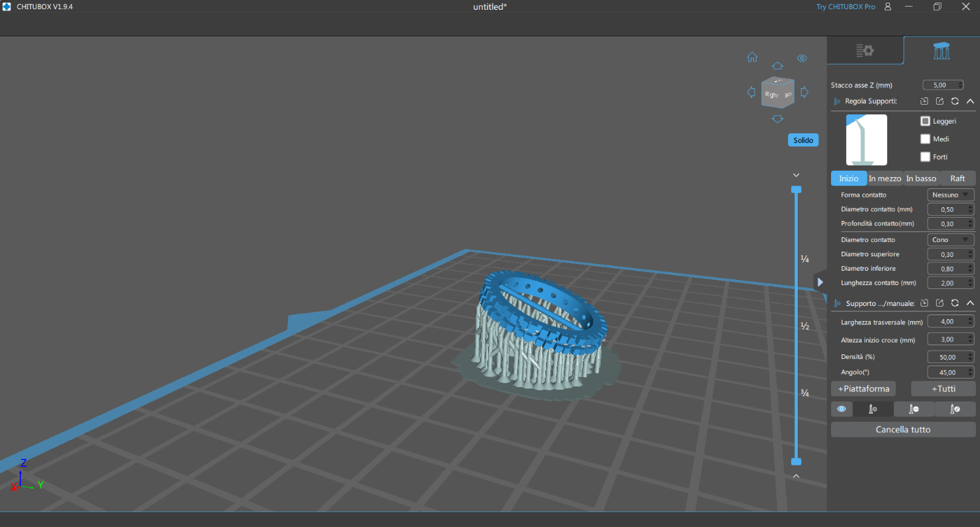This screenshot has height=527, width=980.
Task: Open the Forma contatto dropdown
Action: [x=951, y=195]
